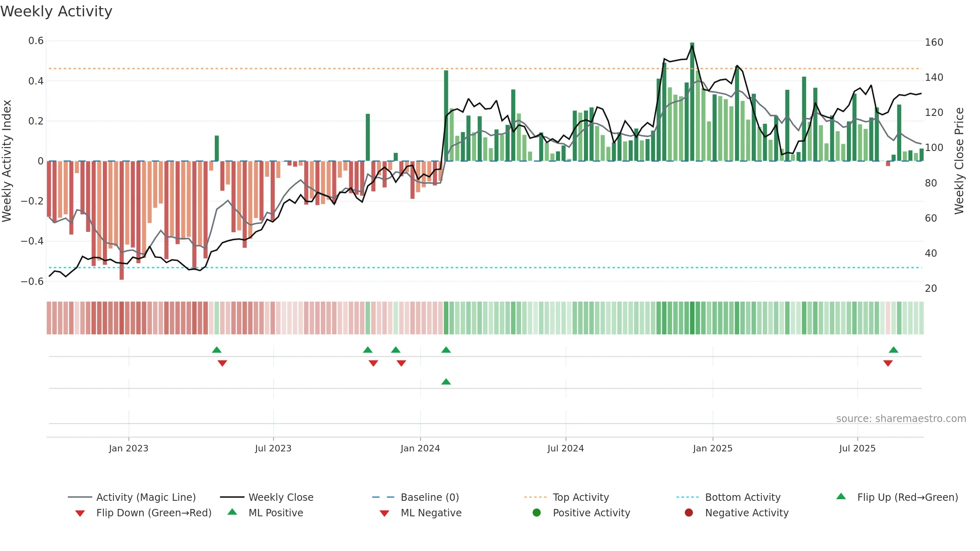Toggle the ML Positive legend entry
980x551 pixels.
(265, 513)
